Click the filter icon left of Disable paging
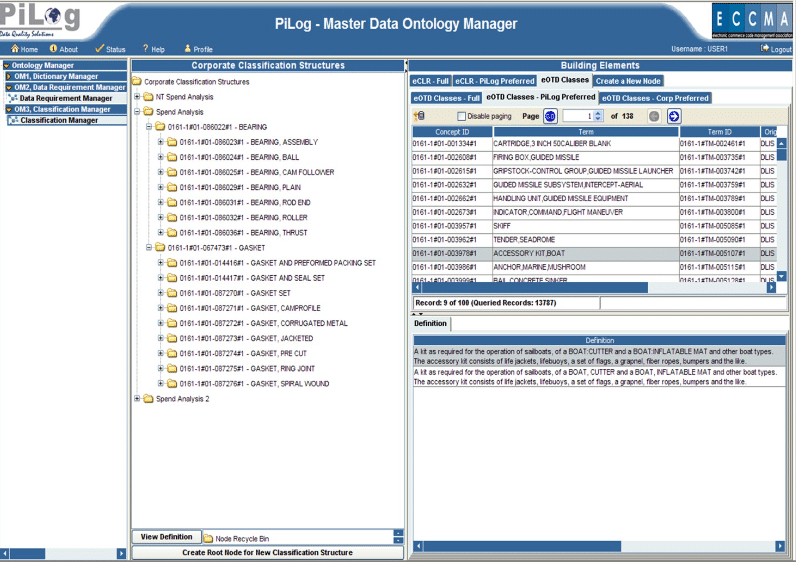The height and width of the screenshot is (562, 796). [x=419, y=116]
